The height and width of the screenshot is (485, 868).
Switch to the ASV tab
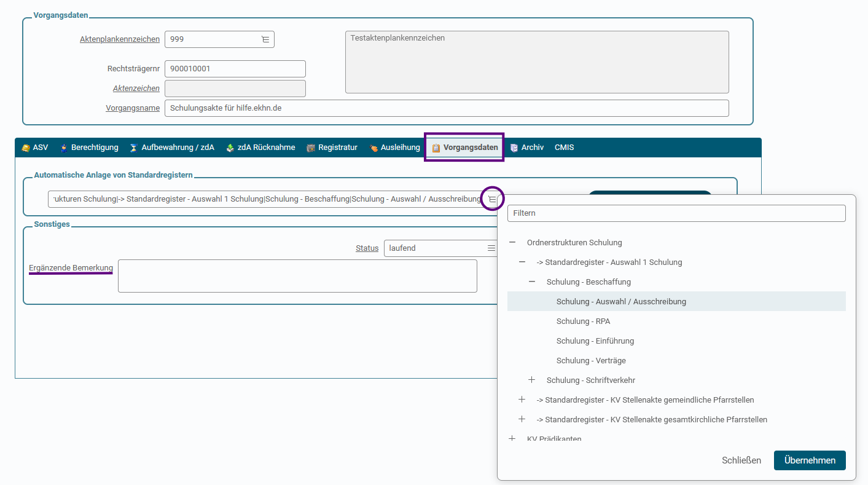[x=34, y=148]
